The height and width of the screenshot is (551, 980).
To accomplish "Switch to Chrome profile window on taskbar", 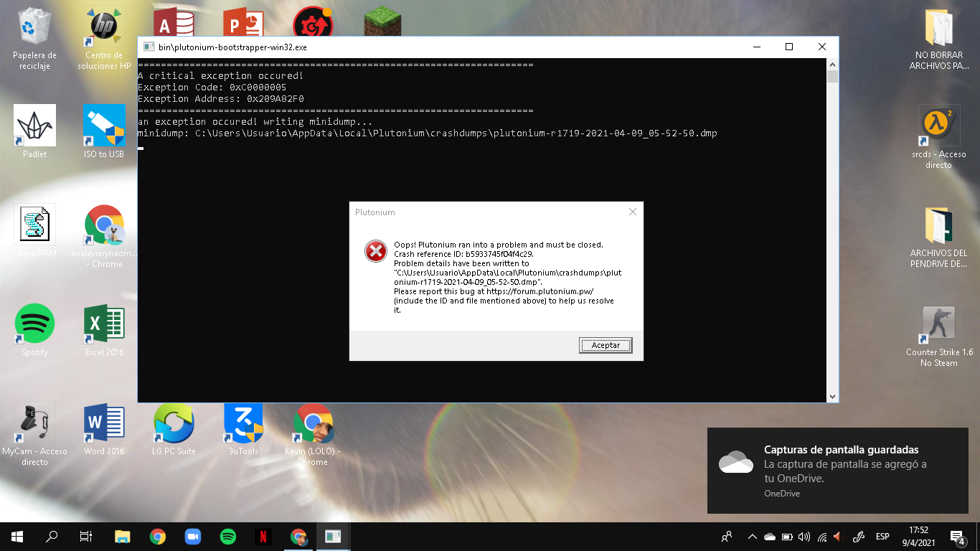I will tap(298, 537).
